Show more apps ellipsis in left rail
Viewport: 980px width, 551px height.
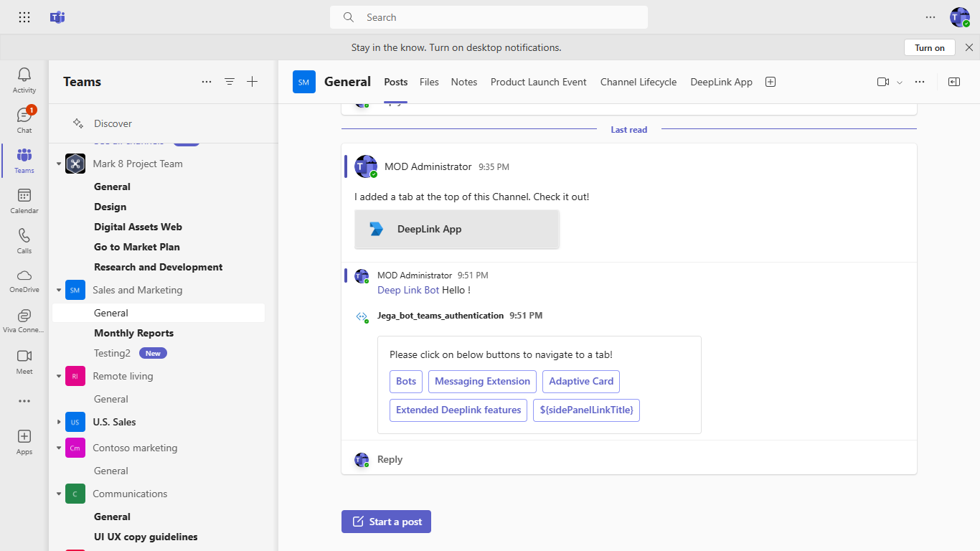(24, 401)
